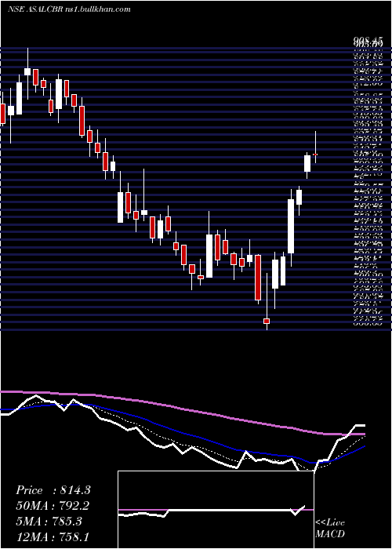Click the 908.45 top price axis label
Image resolution: width=392 pixels, height=549 pixels.
(x=367, y=42)
